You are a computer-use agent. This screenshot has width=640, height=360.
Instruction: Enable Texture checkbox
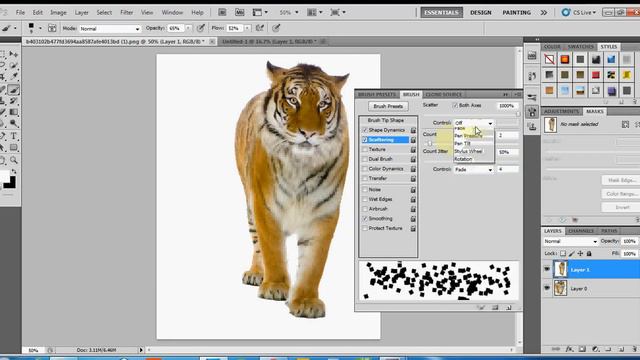pos(365,150)
